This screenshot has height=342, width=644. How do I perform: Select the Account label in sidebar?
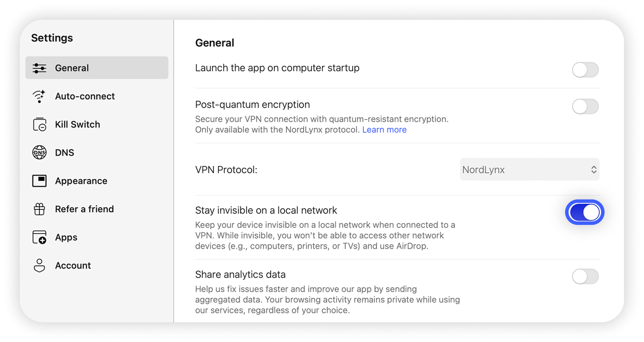[x=73, y=265]
